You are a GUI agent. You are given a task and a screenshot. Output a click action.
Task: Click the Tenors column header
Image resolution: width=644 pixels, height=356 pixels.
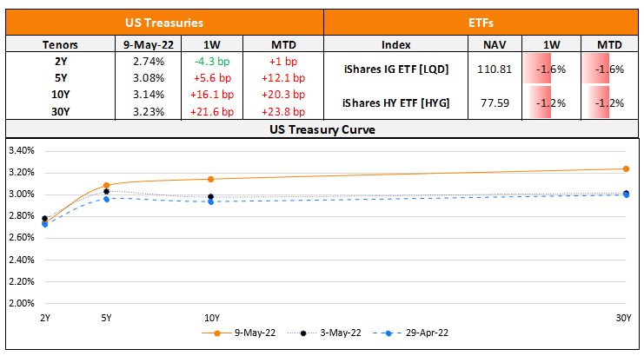(60, 44)
